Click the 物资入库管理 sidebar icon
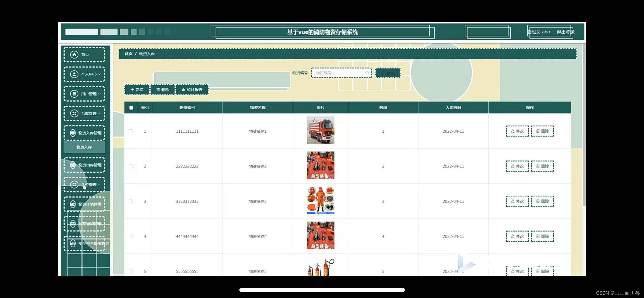The height and width of the screenshot is (298, 644). [x=73, y=133]
